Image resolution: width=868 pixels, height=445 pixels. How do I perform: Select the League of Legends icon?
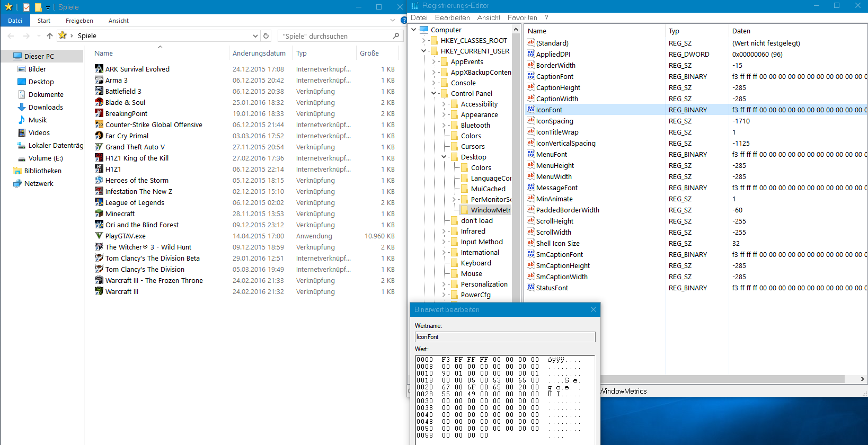coord(99,202)
